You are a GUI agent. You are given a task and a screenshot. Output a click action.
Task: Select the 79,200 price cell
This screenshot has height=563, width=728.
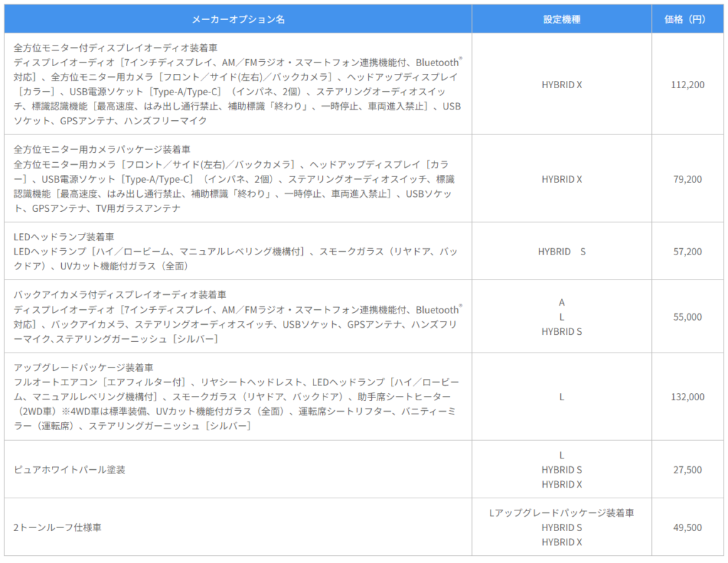pos(687,179)
